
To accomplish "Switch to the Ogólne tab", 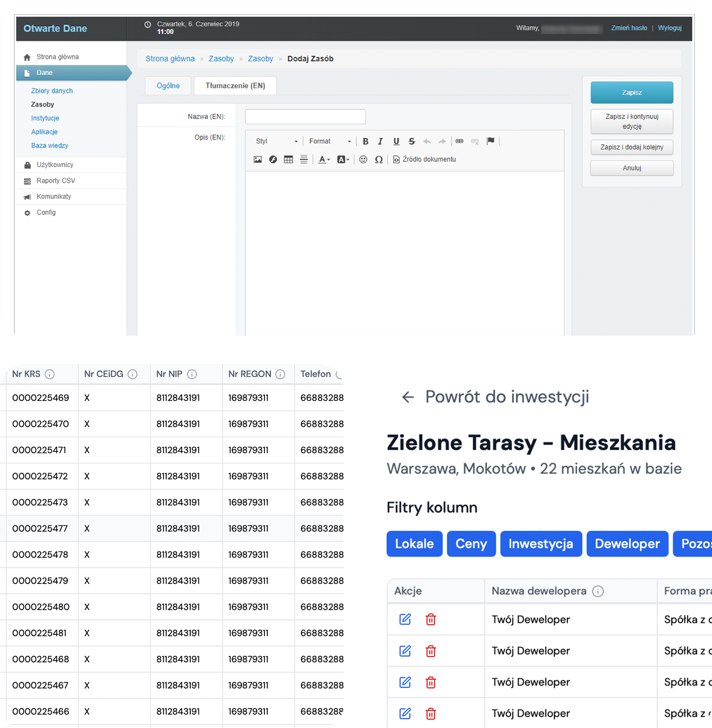I will tap(168, 86).
